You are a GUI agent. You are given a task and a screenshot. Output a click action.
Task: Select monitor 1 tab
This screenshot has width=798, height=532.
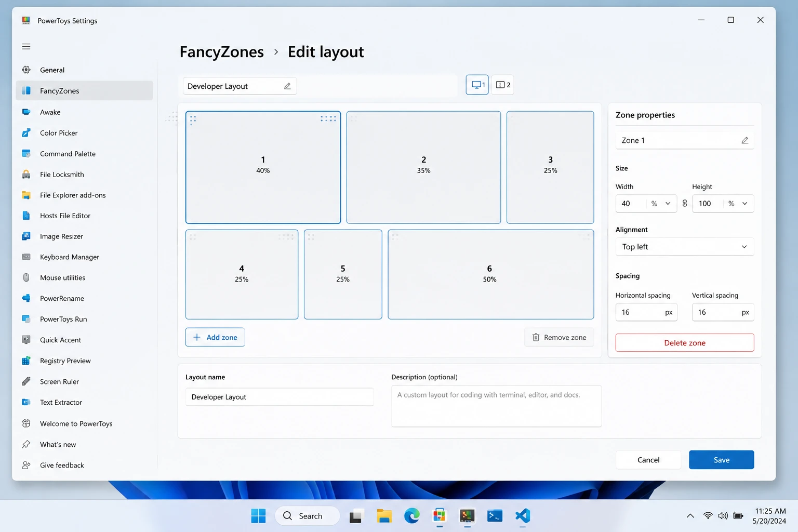(x=477, y=85)
